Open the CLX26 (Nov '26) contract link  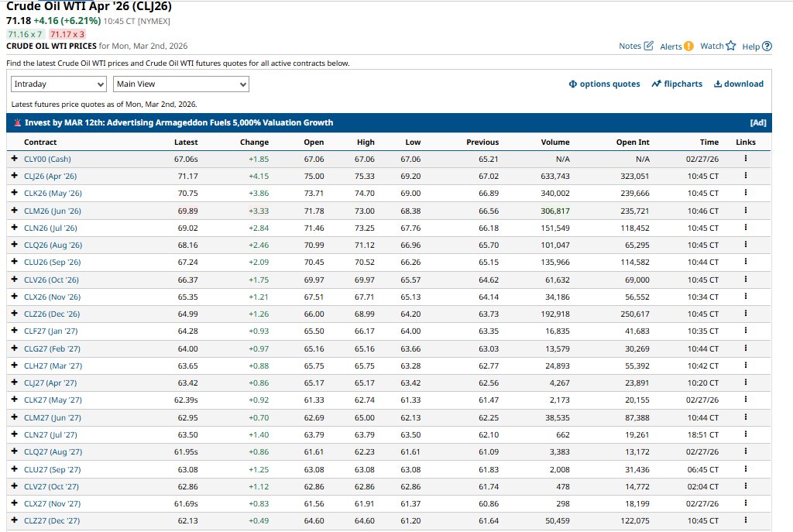[53, 297]
